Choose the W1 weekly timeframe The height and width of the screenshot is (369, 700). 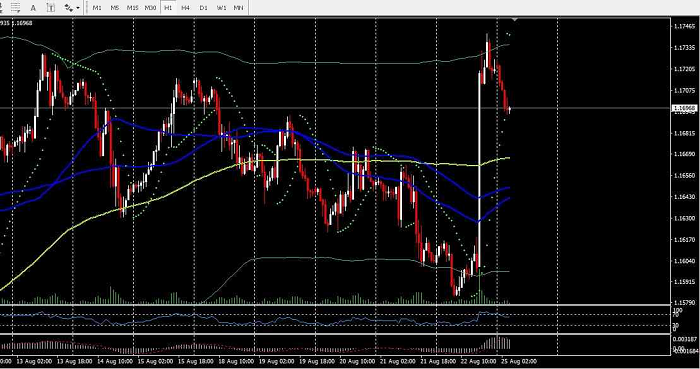pos(221,8)
